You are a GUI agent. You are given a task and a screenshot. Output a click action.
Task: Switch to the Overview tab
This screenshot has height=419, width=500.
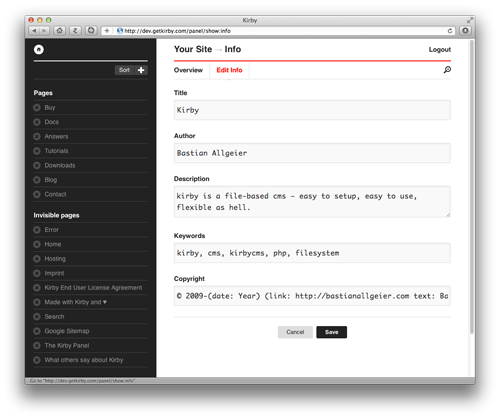(188, 70)
